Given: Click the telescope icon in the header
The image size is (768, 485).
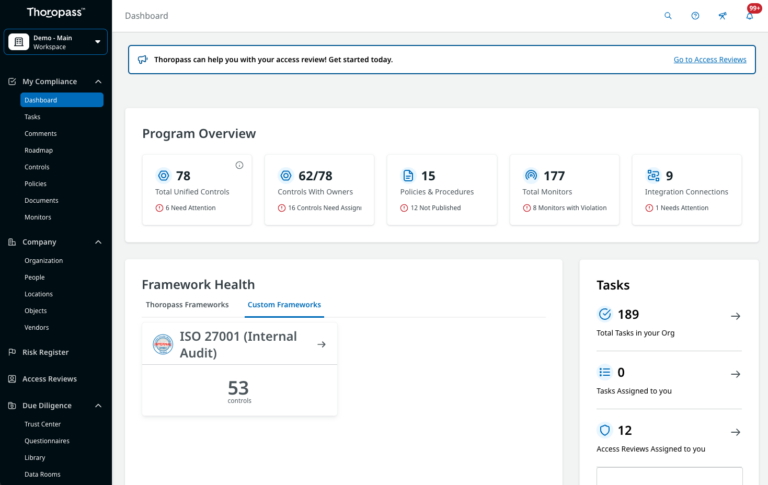Looking at the screenshot, I should coord(722,16).
